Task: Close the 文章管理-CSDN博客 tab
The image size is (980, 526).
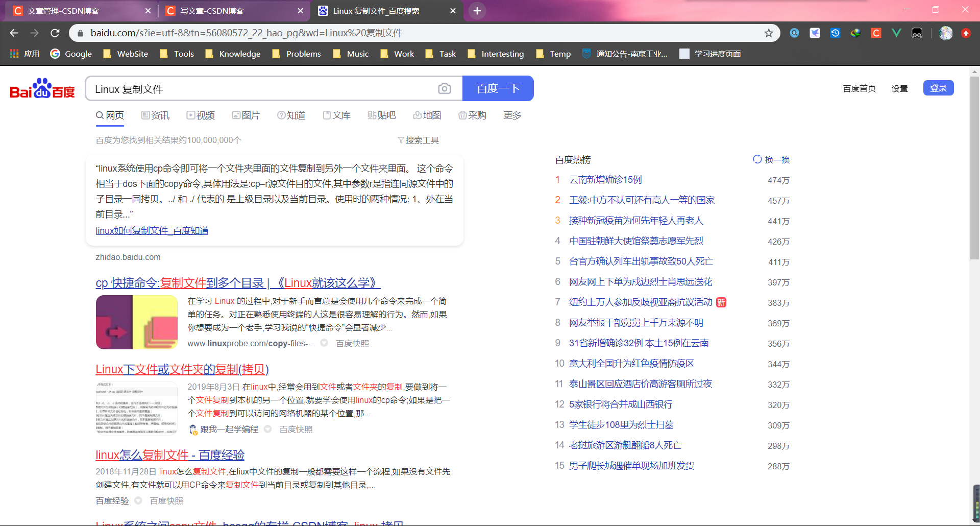Action: click(x=148, y=11)
